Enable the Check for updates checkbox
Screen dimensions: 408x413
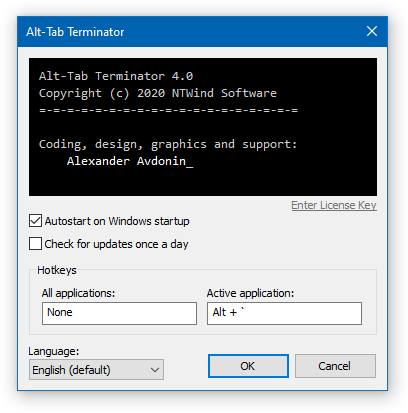click(x=35, y=244)
